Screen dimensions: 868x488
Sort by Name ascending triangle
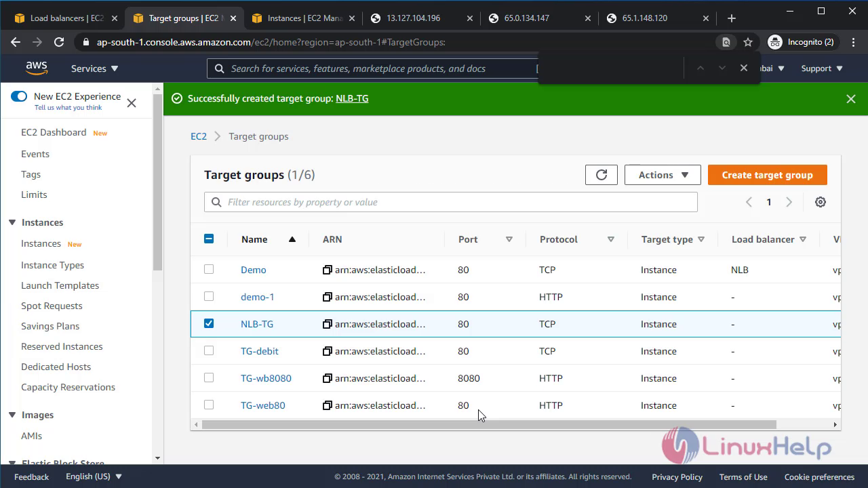(292, 239)
